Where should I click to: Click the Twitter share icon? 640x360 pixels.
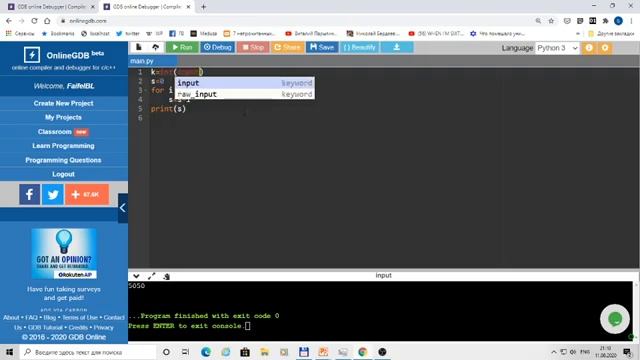coord(53,194)
